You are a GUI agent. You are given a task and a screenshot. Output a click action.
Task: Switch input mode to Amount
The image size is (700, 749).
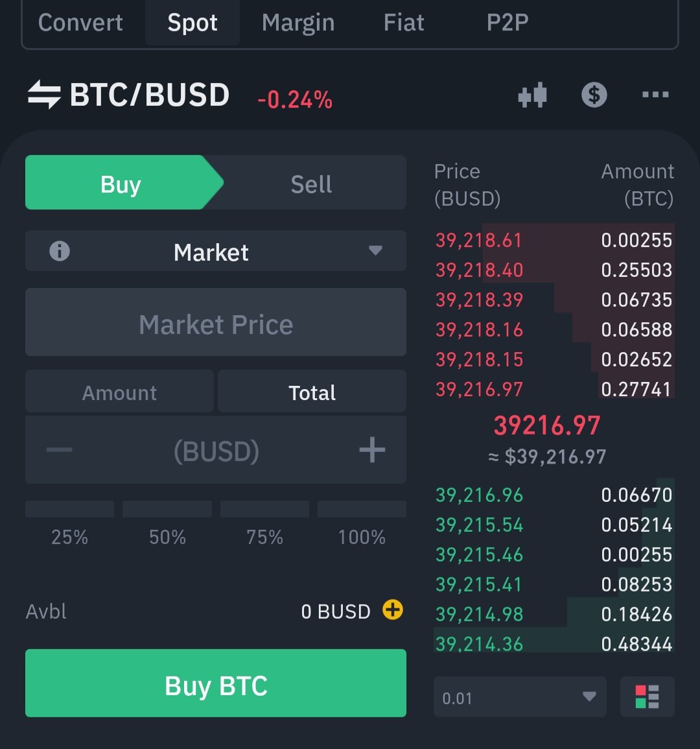tap(119, 392)
